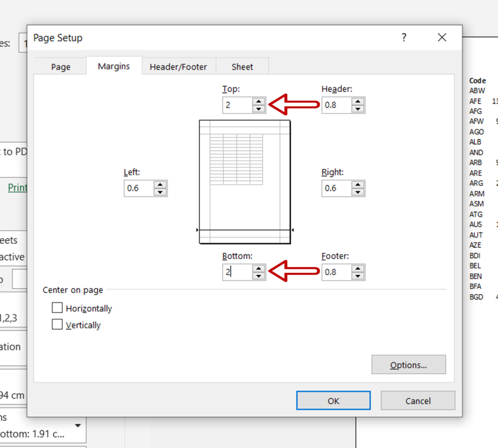
Task: Decrease the Bottom margin spinner down
Action: pyautogui.click(x=259, y=276)
